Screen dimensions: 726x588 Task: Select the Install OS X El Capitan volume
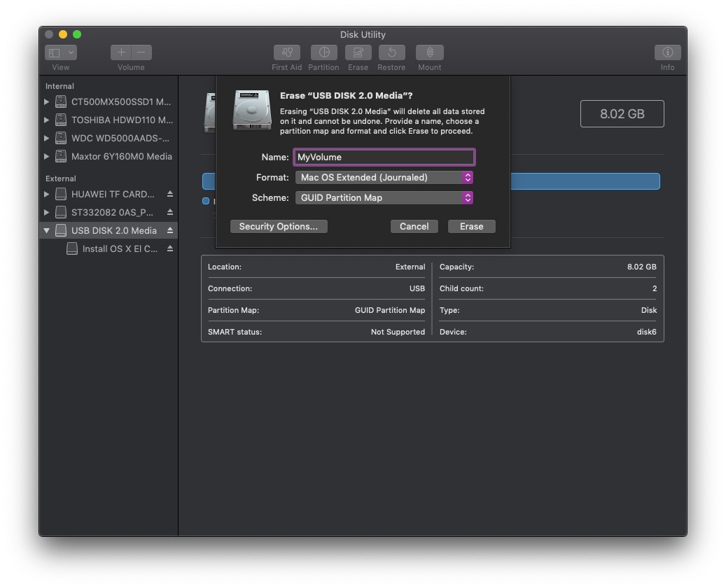coord(119,248)
